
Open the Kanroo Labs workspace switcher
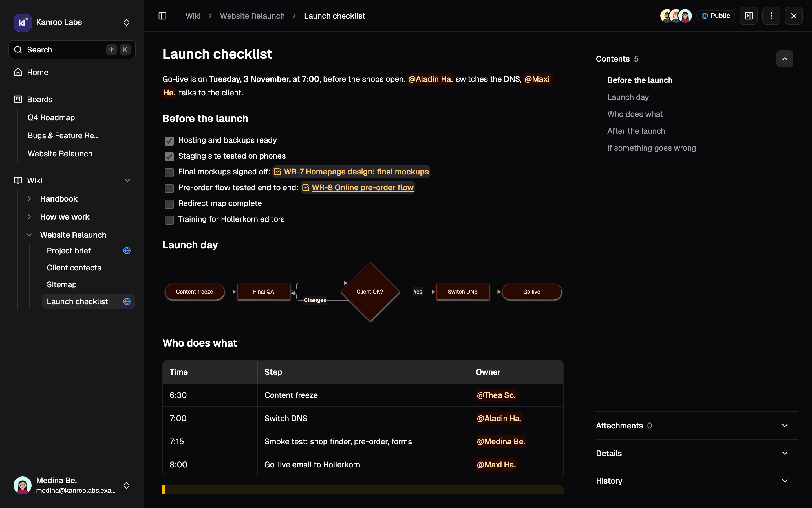tap(126, 22)
